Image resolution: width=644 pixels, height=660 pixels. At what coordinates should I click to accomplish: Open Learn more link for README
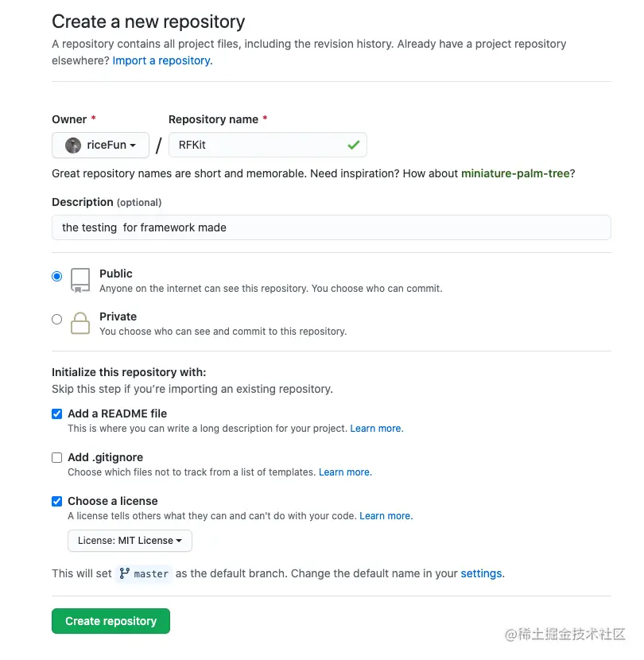pyautogui.click(x=376, y=429)
